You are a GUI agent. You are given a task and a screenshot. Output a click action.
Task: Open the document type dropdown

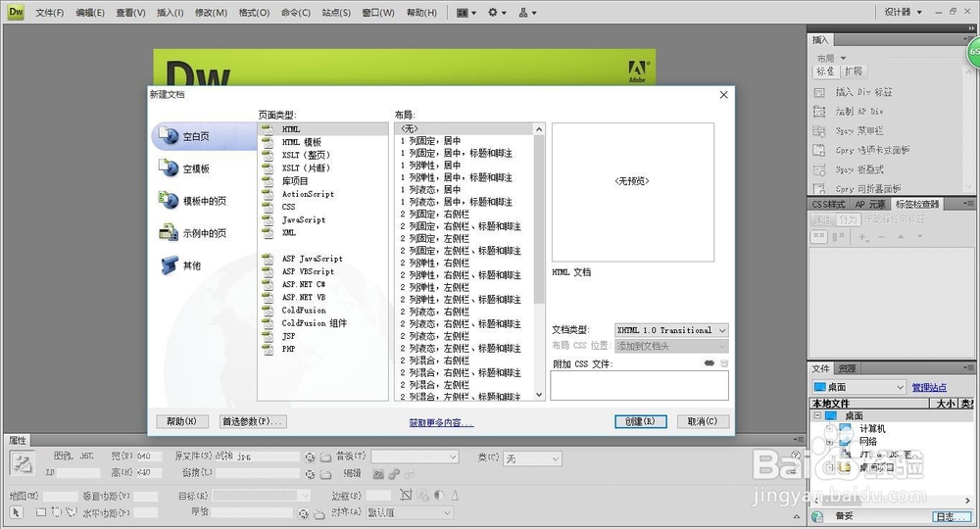[671, 330]
